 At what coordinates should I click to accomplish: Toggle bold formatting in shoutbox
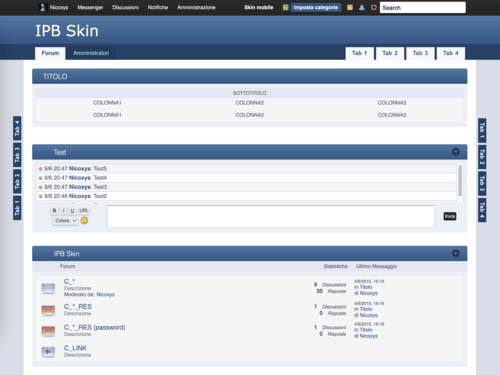click(x=54, y=210)
